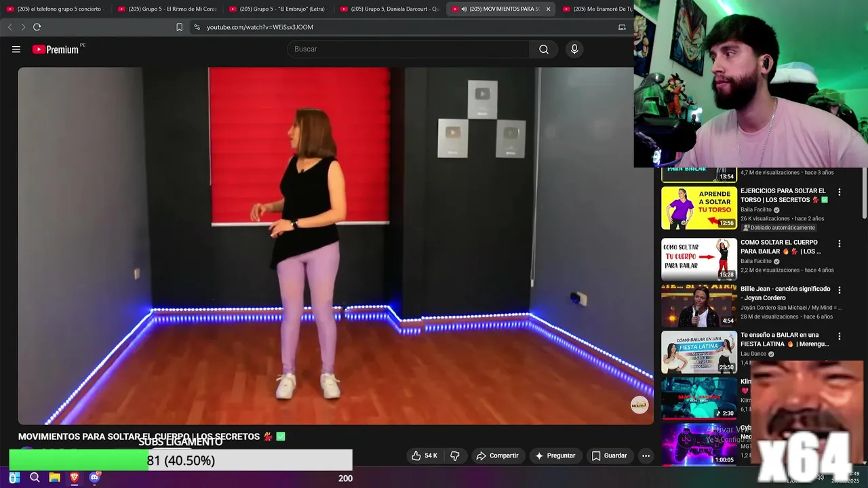Open 'Te enseño a BAILAR en una FIESTA LATINA' title

(x=785, y=340)
